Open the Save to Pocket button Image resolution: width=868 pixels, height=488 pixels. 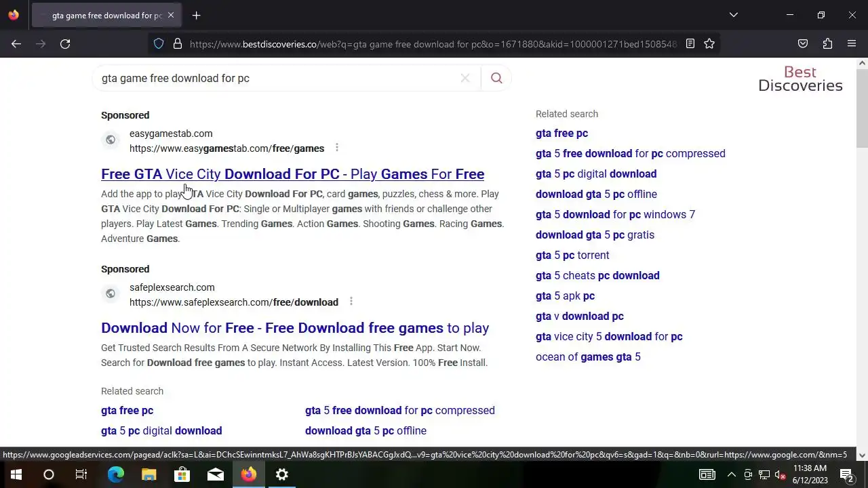(803, 43)
